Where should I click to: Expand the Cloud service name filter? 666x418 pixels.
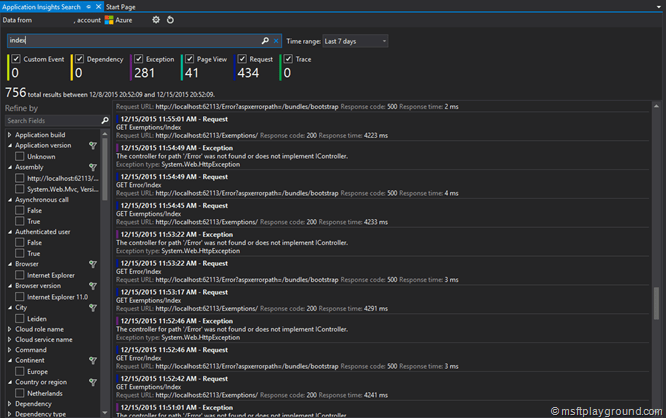(x=9, y=339)
